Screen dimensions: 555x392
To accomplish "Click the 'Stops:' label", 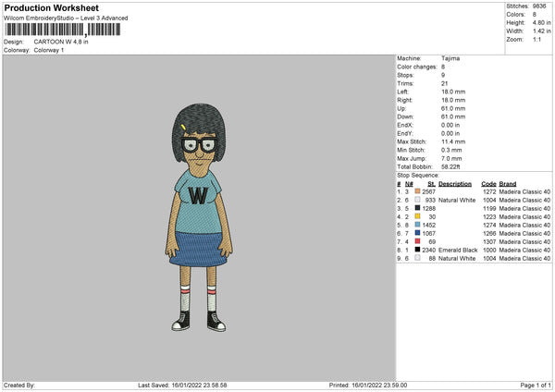I will click(x=405, y=76).
